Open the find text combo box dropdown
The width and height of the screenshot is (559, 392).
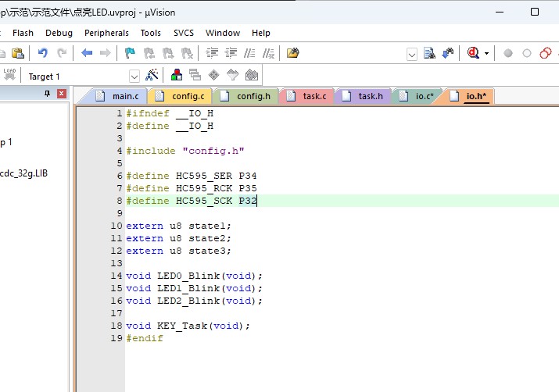412,53
